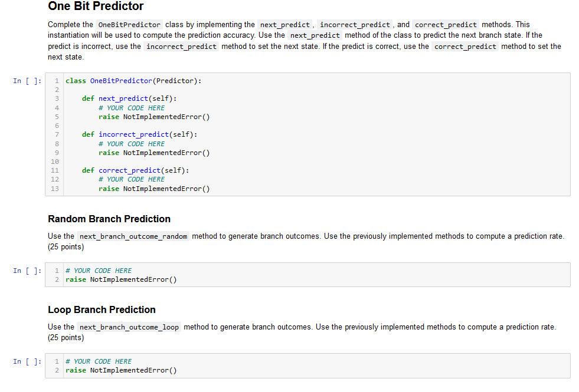Image resolution: width=579 pixels, height=392 pixels.
Task: Click the Random Branch Prediction code cell
Action: [295, 274]
